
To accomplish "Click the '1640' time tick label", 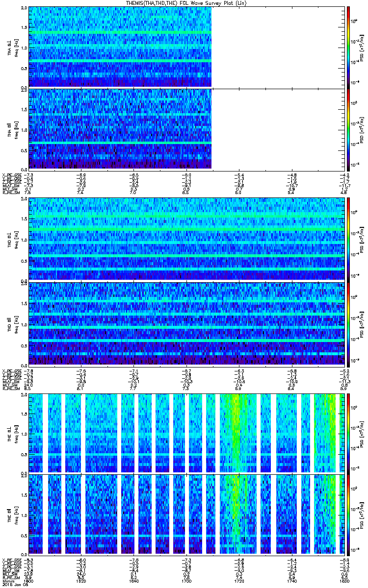I will 133,581.
